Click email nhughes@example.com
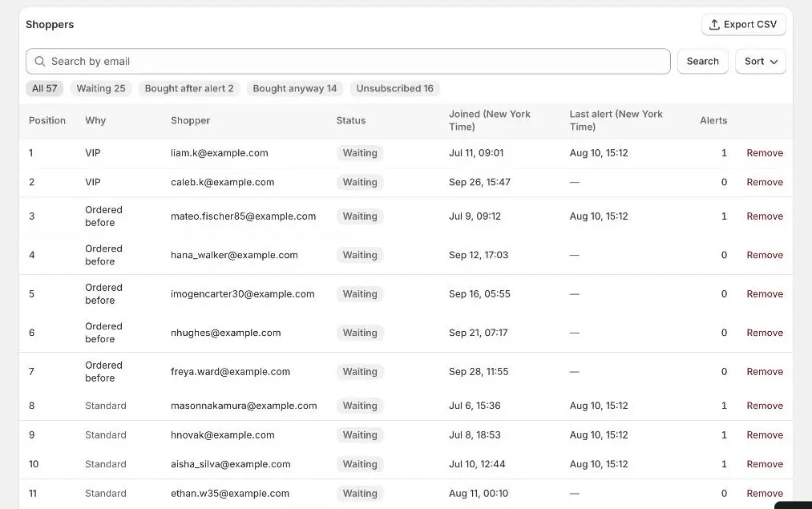 pyautogui.click(x=226, y=333)
